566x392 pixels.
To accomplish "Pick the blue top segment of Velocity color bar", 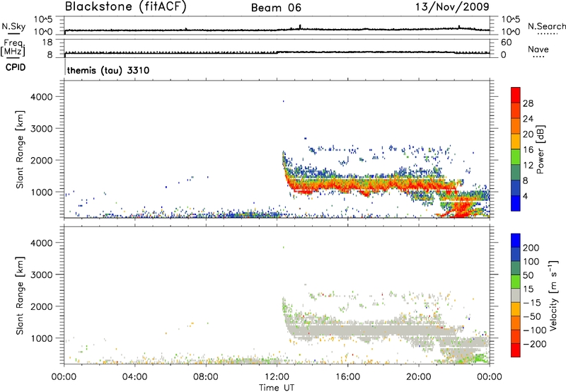I will [516, 241].
